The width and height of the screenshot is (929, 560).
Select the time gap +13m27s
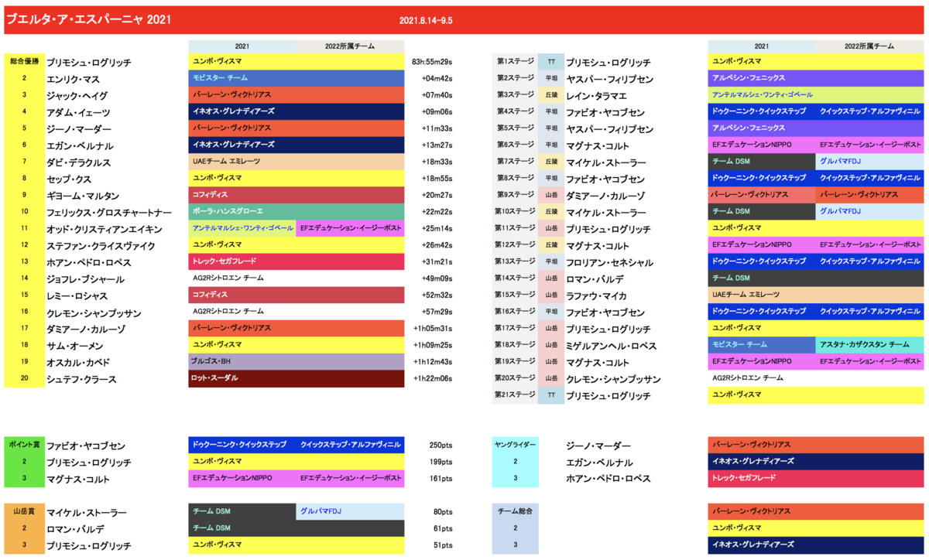point(437,145)
